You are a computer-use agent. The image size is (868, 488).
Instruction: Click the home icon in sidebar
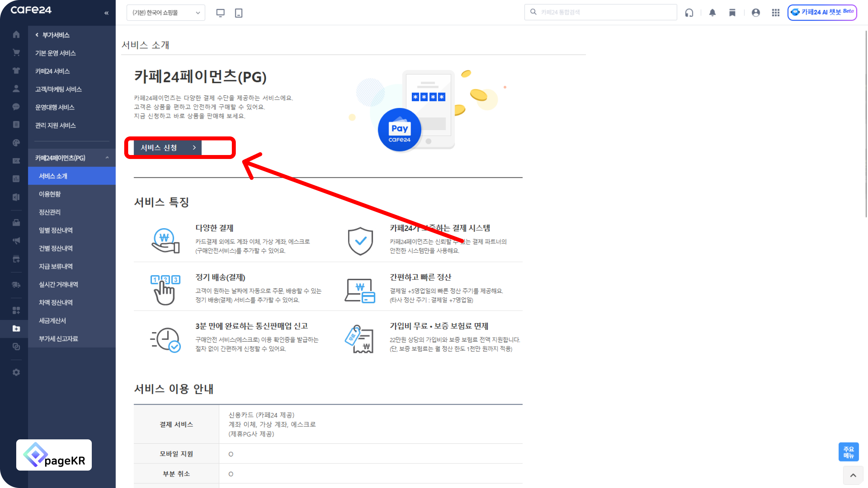16,35
